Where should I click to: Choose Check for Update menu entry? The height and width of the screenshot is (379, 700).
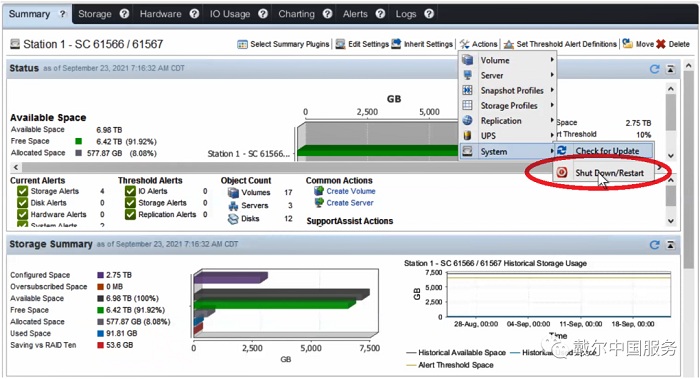[604, 150]
